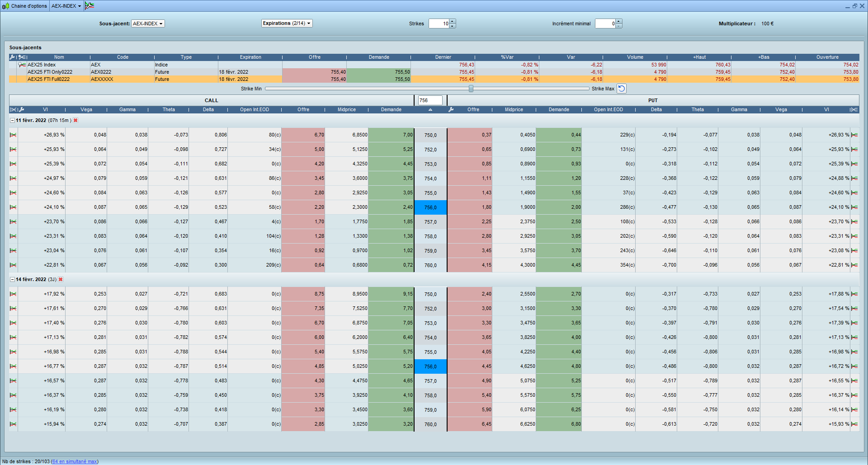Open the '64 en simultané max' link
Viewport: 868px width, 465px height.
(x=75, y=461)
